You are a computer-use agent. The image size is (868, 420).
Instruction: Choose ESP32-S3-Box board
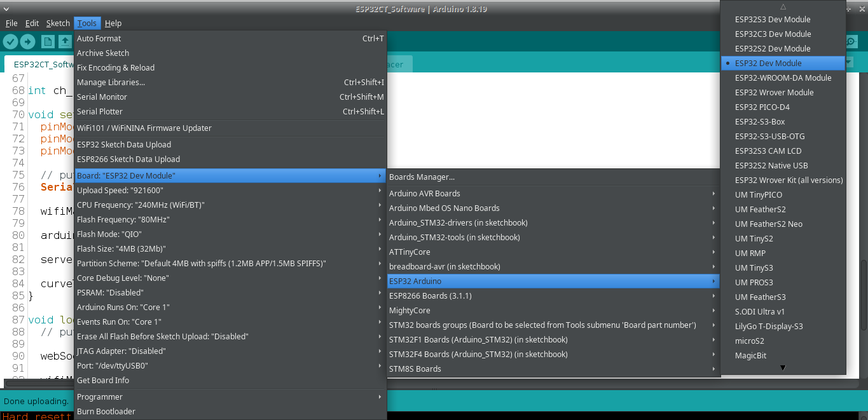coord(783,121)
